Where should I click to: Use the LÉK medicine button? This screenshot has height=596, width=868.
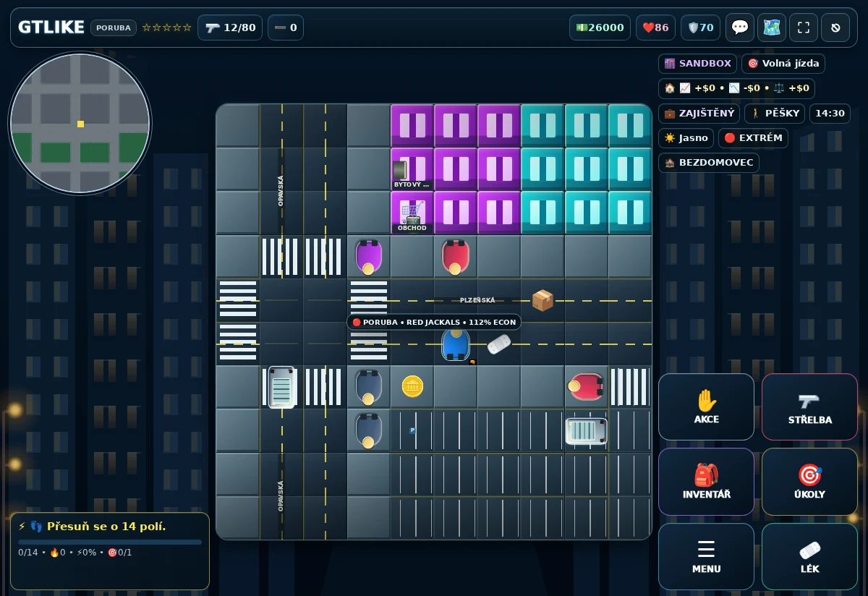(809, 556)
